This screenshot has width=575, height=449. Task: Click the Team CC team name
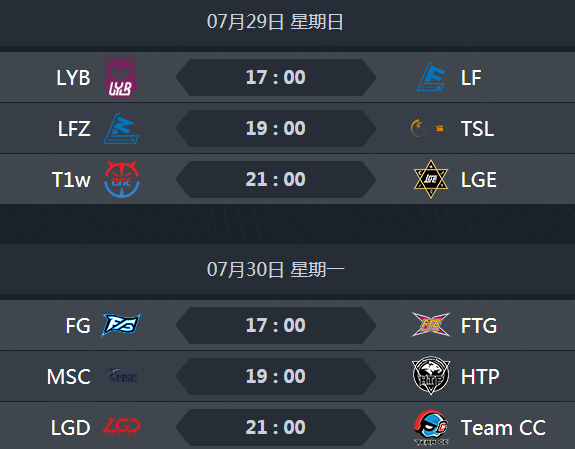click(x=503, y=427)
